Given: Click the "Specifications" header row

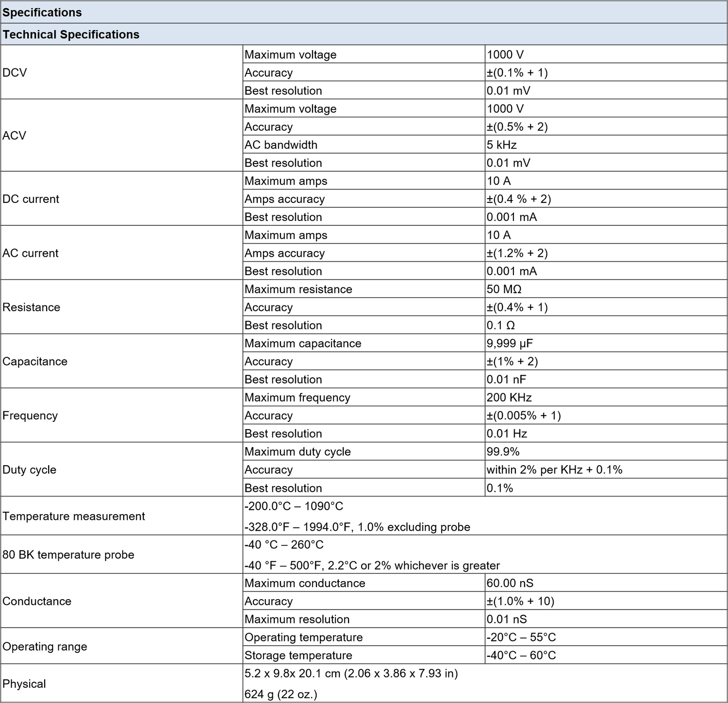Looking at the screenshot, I should click(364, 12).
